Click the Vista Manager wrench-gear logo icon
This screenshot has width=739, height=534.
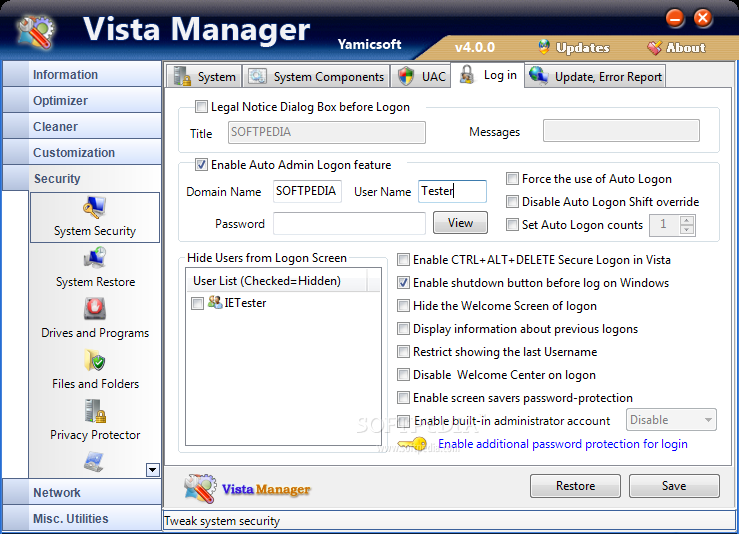click(36, 33)
